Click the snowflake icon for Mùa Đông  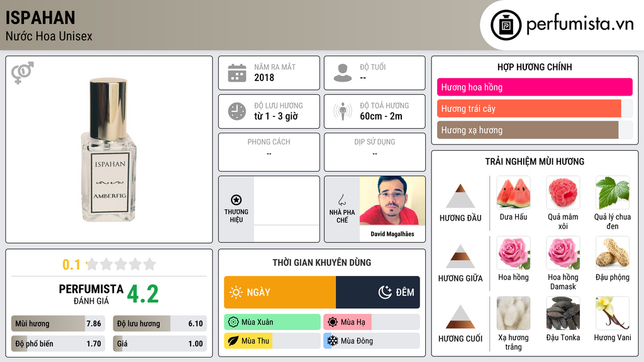tap(333, 341)
